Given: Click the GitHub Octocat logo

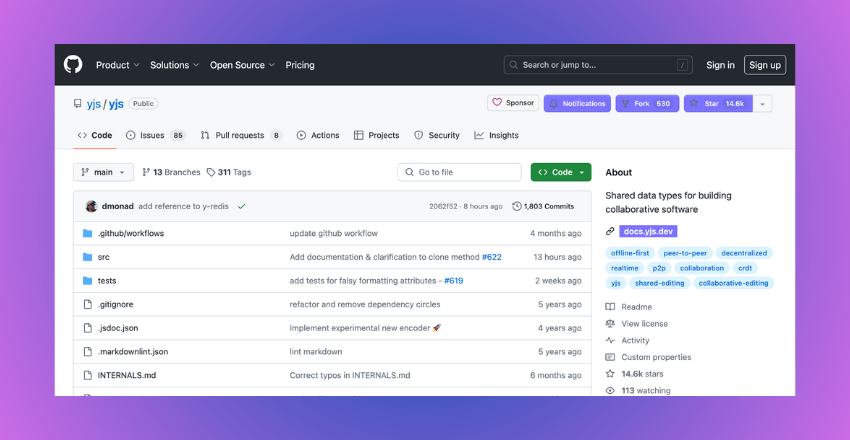Looking at the screenshot, I should pos(73,64).
